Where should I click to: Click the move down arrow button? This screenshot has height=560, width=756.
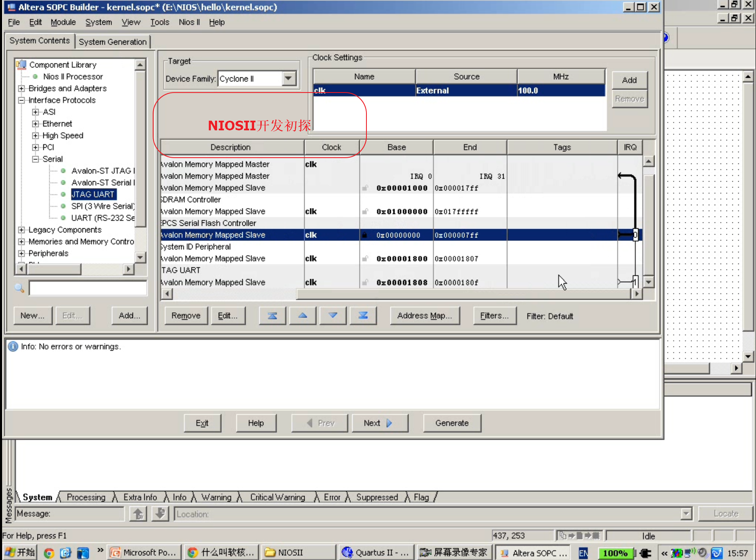(x=333, y=316)
